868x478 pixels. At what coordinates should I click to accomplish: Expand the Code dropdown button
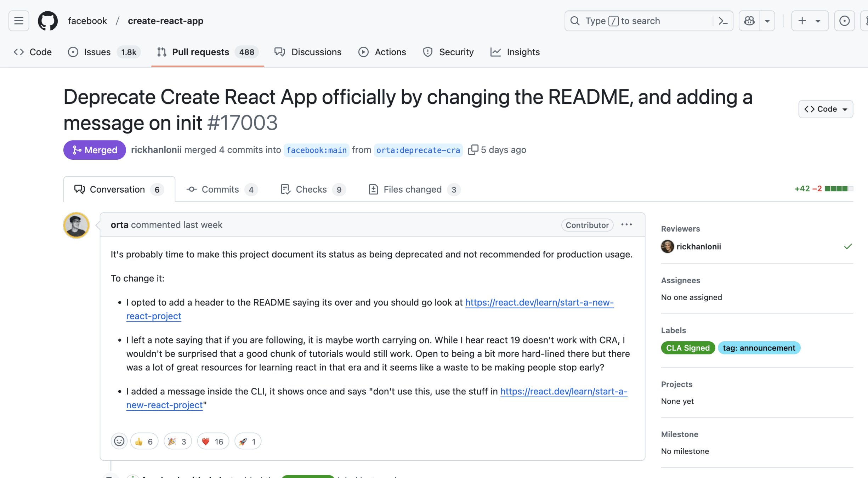tap(826, 109)
